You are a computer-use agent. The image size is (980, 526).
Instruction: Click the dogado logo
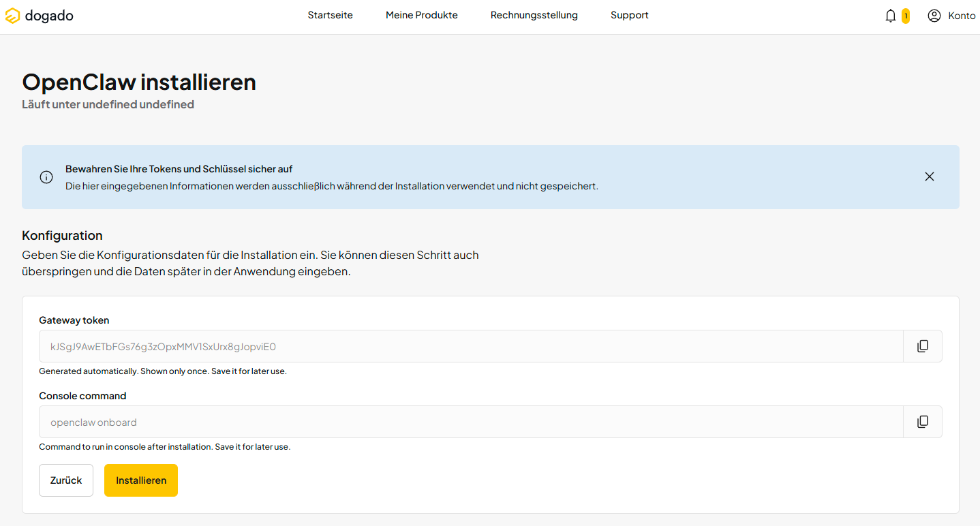click(x=39, y=16)
